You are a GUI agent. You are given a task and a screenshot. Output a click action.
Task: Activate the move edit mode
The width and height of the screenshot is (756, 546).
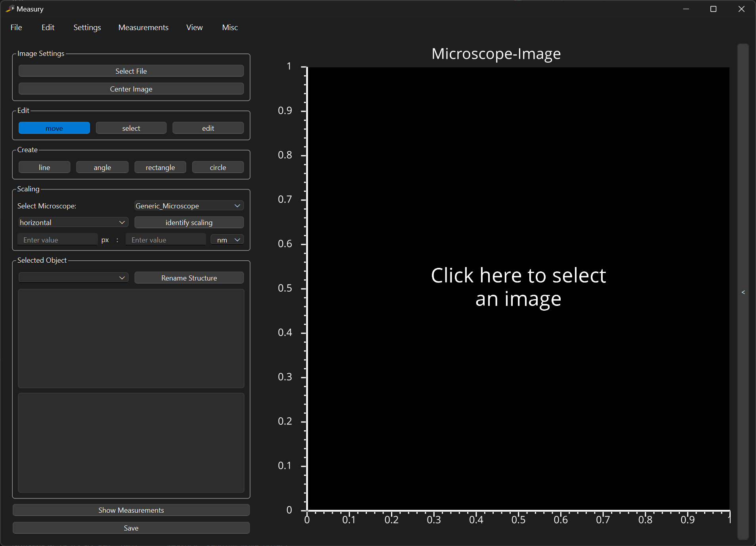(x=54, y=128)
